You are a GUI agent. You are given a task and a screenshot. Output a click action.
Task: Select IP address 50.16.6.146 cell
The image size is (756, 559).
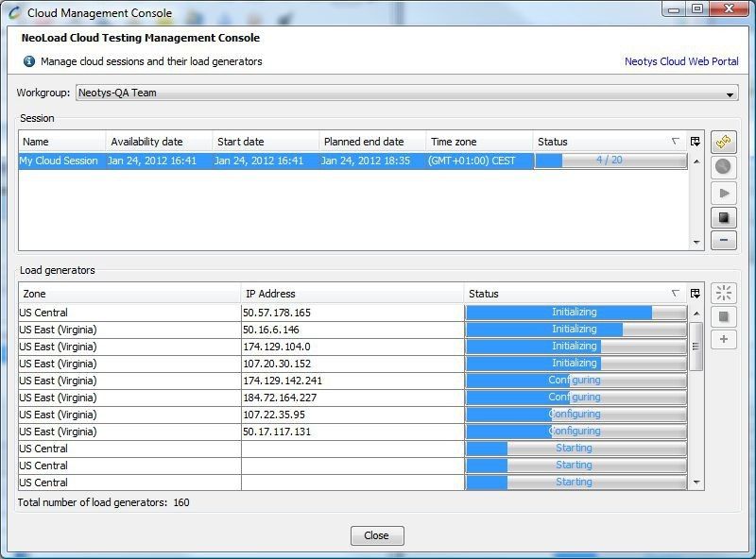352,330
